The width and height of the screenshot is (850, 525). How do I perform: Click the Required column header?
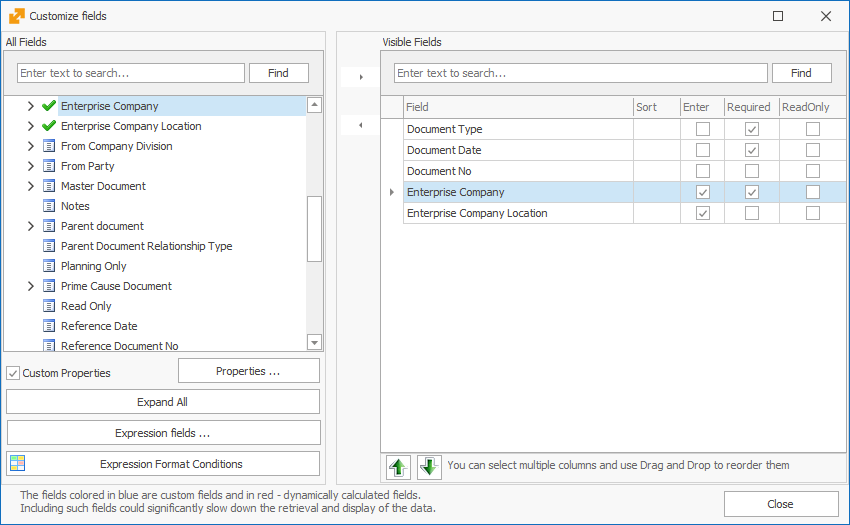tap(752, 107)
